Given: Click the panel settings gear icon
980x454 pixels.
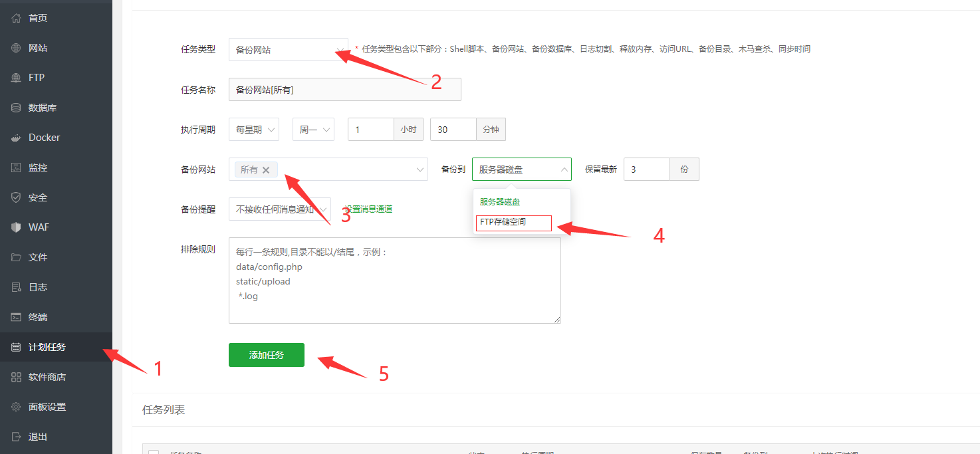Looking at the screenshot, I should point(16,407).
